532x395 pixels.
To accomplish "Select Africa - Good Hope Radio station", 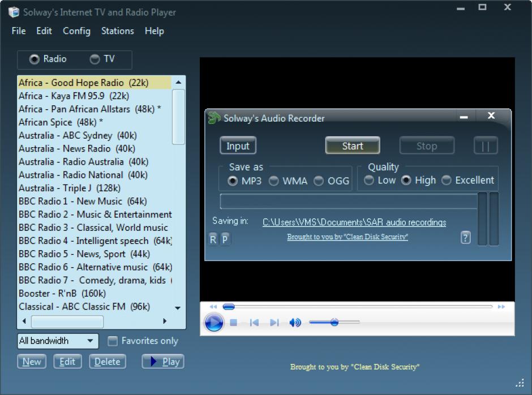I will (x=95, y=83).
